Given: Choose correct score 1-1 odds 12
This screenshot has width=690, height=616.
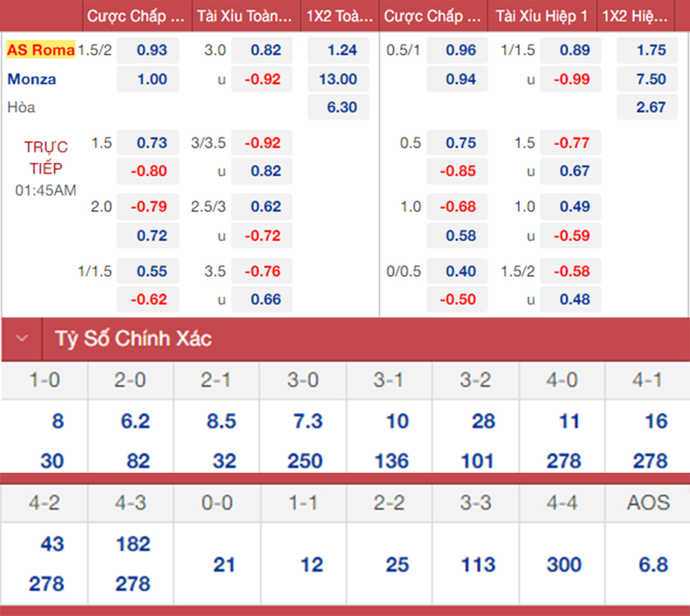Looking at the screenshot, I should click(x=312, y=565).
